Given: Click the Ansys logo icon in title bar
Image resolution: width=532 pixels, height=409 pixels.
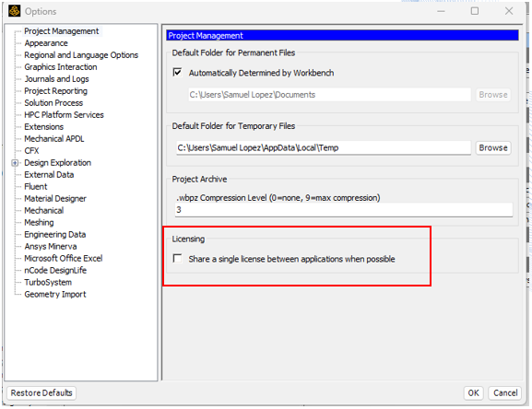Looking at the screenshot, I should click(x=14, y=11).
